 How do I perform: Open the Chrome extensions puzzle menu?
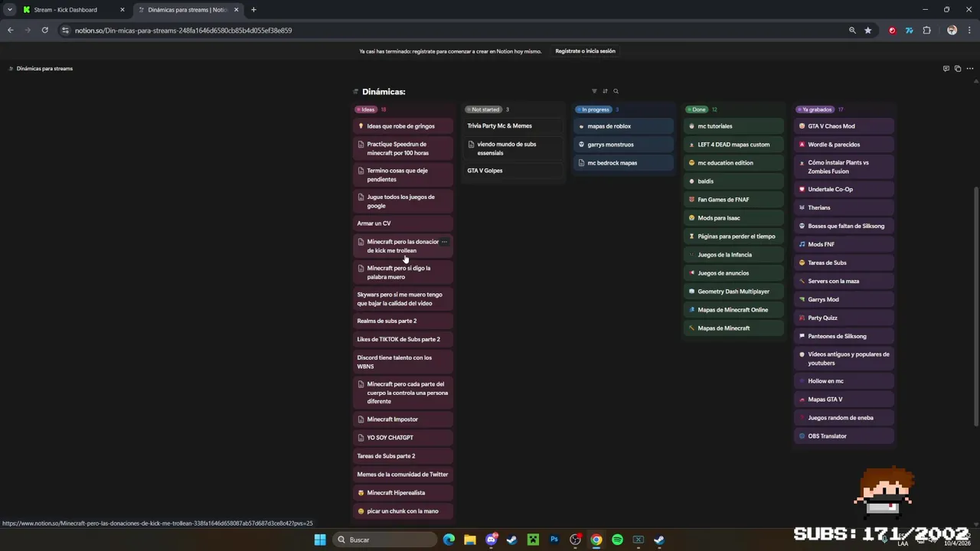click(x=926, y=30)
